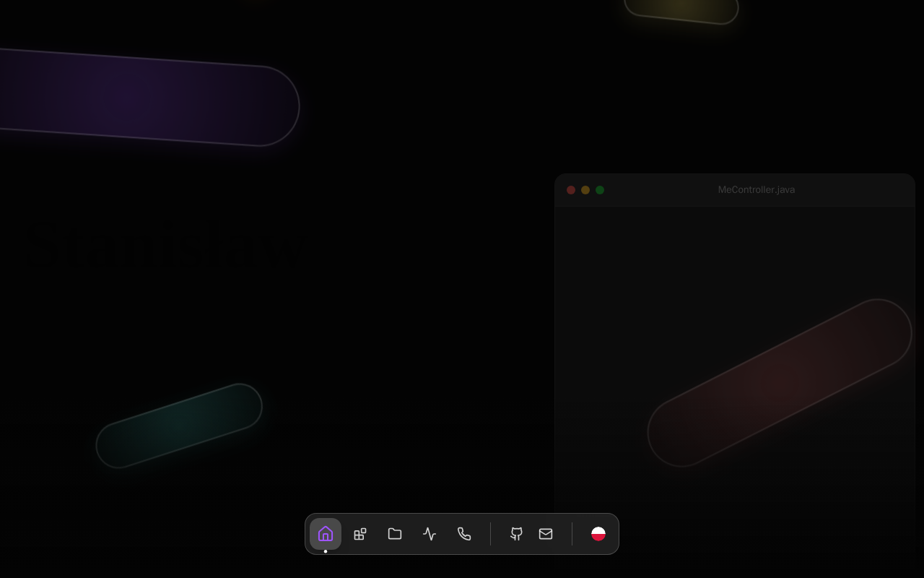Screen dimensions: 924x578
Task: Click the red glowing pill in code window
Action: click(x=780, y=382)
